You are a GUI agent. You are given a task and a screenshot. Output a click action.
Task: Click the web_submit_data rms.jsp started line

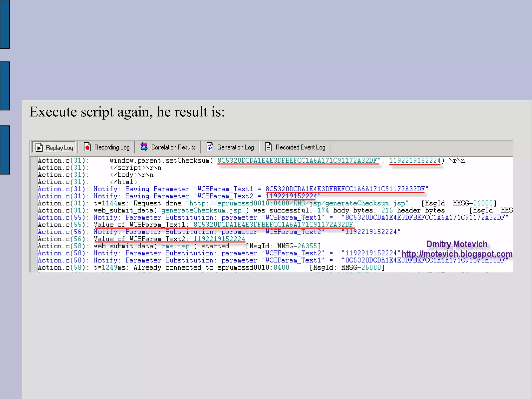(x=179, y=246)
